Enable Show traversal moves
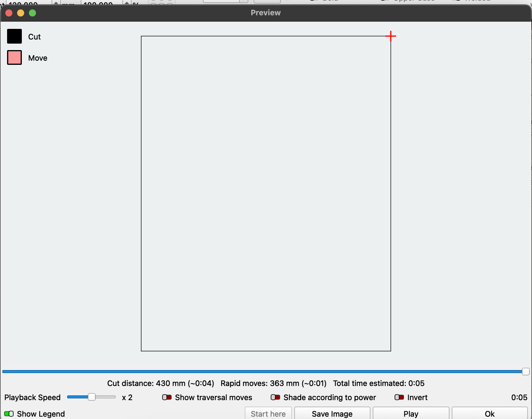532x419 pixels. click(167, 397)
